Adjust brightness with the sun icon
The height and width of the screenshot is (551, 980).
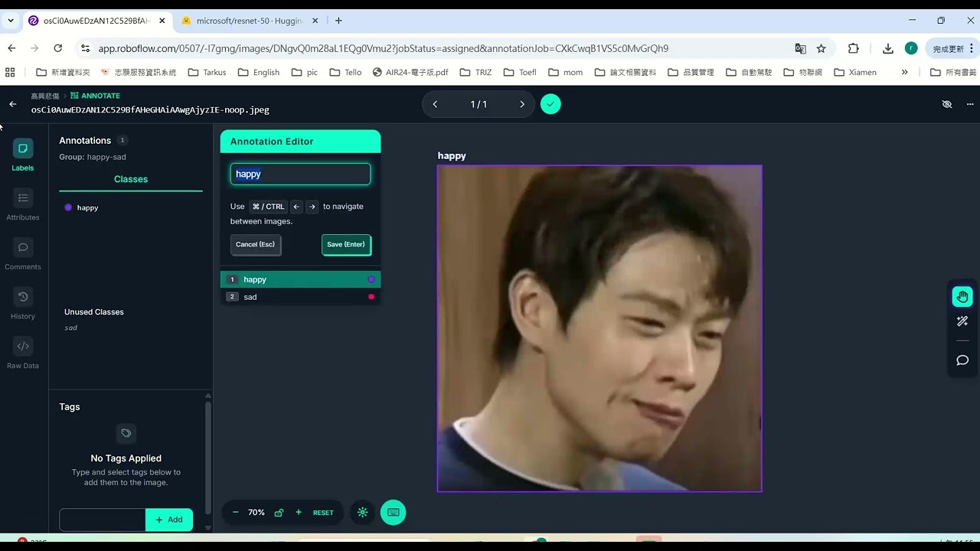(x=362, y=513)
